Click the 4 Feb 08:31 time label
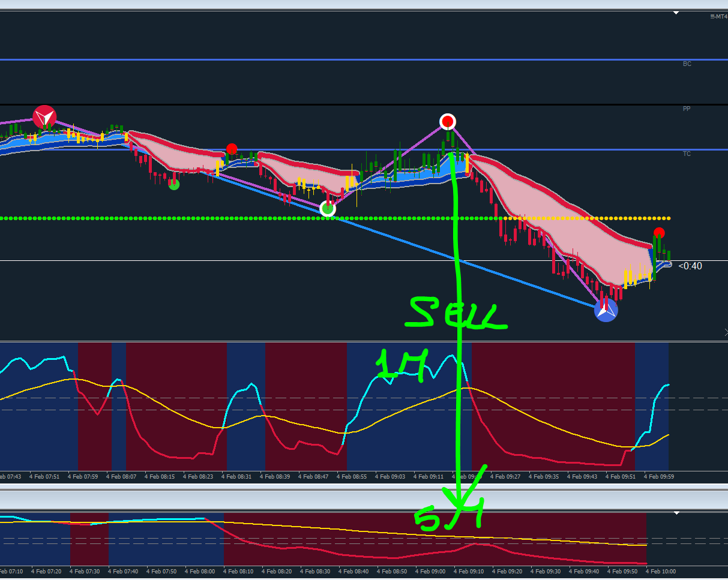728x580 pixels. pyautogui.click(x=236, y=477)
